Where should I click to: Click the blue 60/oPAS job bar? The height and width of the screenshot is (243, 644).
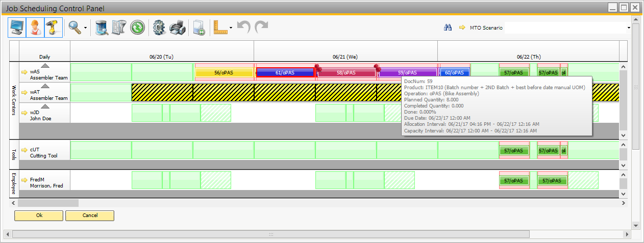[x=454, y=73]
